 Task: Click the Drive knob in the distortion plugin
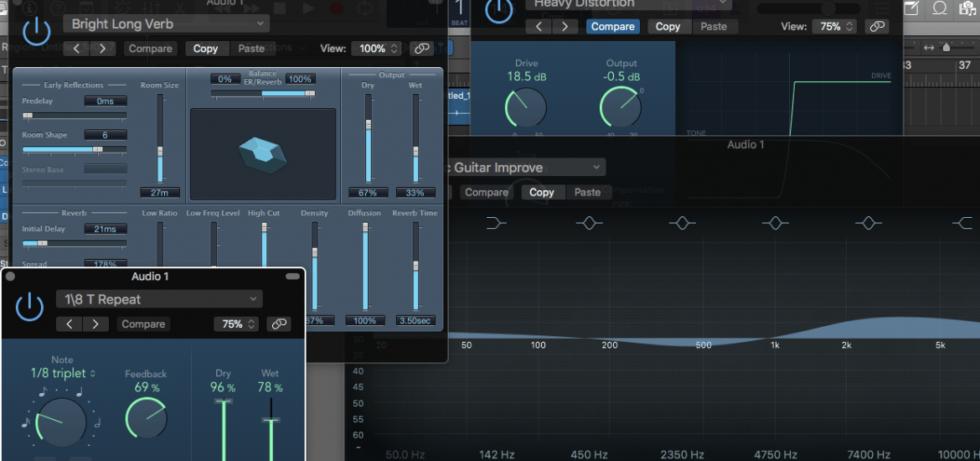[526, 107]
